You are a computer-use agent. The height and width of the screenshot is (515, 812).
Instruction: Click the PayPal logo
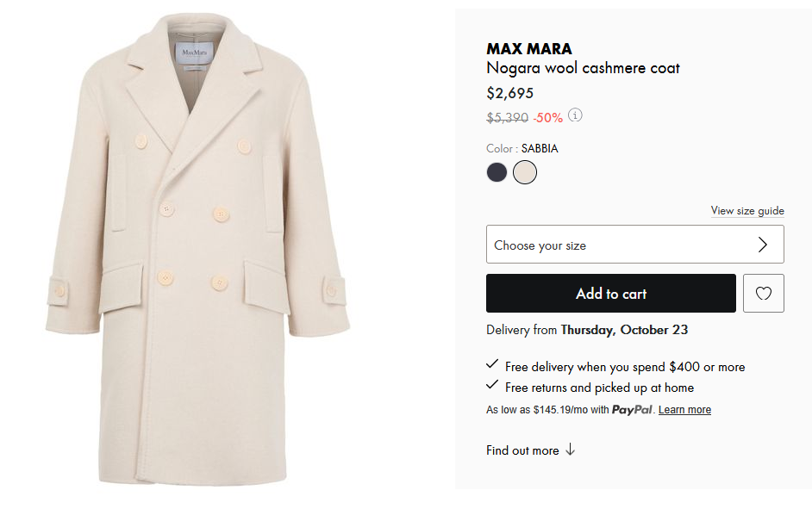click(x=632, y=410)
